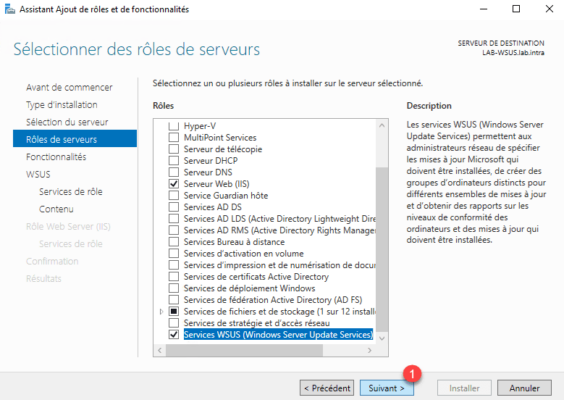
Task: Check Services d'activation en volume
Action: pyautogui.click(x=174, y=253)
